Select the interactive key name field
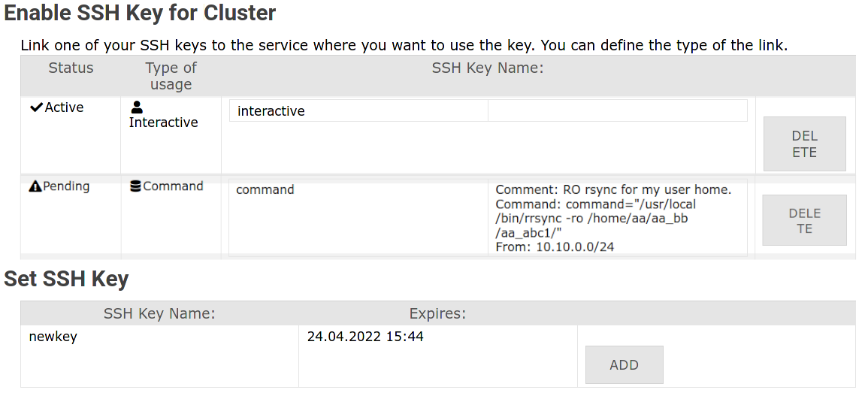Screen dimensions: 868x396 click(358, 110)
